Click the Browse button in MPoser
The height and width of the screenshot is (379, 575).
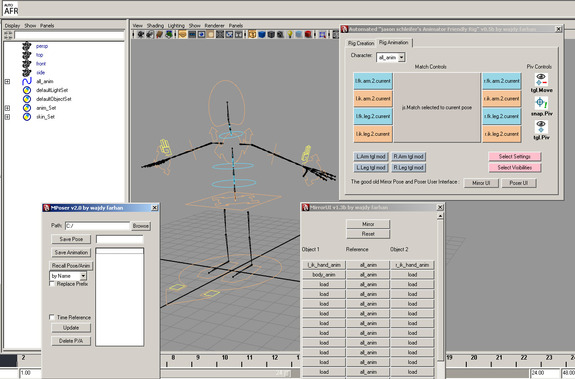click(141, 226)
